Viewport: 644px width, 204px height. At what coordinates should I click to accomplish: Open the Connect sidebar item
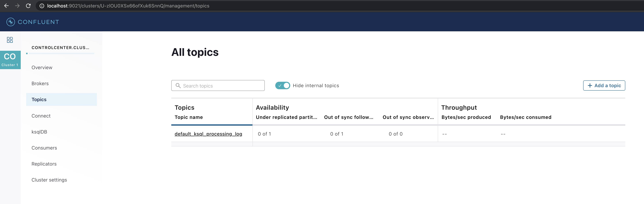coord(41,116)
